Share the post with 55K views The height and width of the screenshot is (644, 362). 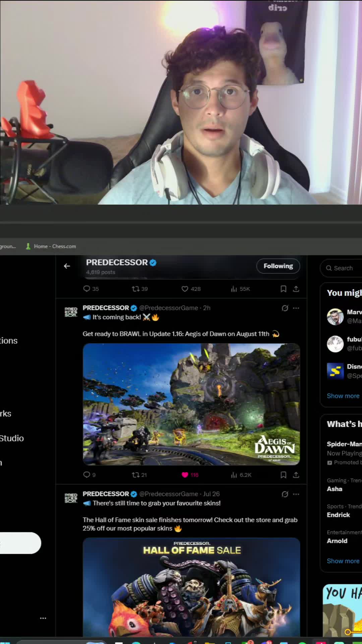click(296, 289)
